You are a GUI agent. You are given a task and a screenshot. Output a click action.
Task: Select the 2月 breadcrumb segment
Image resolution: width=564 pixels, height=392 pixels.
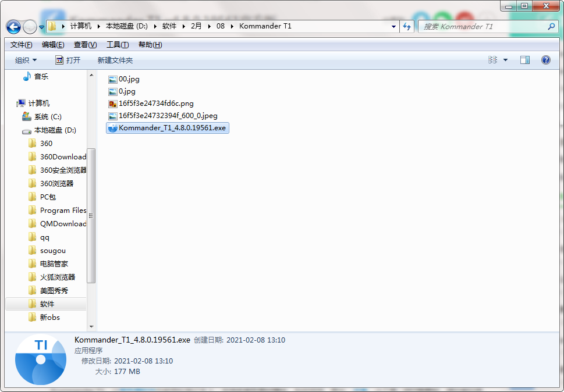(196, 26)
